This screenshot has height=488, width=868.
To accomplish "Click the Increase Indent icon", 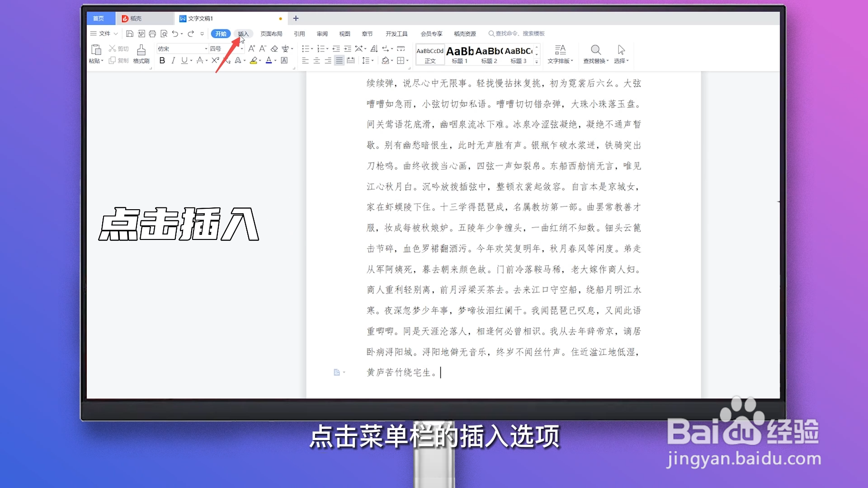I will point(347,48).
